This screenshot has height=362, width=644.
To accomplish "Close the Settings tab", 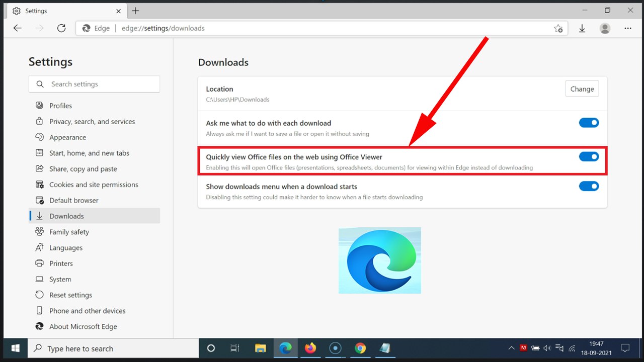I will pyautogui.click(x=118, y=11).
